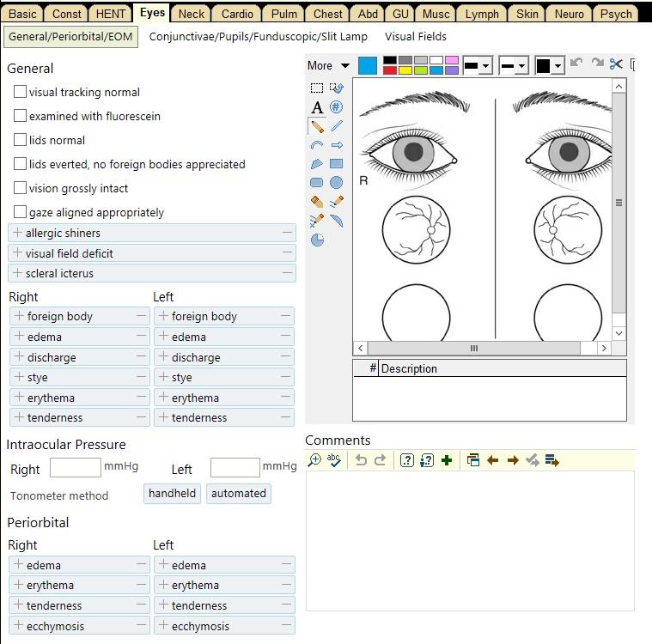Switch to the Cardio tab
This screenshot has width=652, height=644.
[237, 14]
